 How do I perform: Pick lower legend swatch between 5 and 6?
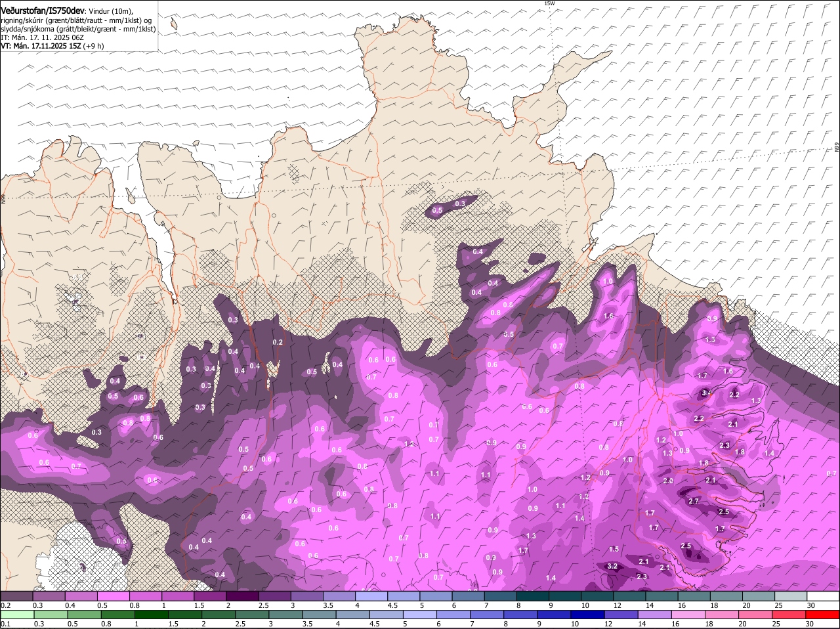coord(421,615)
